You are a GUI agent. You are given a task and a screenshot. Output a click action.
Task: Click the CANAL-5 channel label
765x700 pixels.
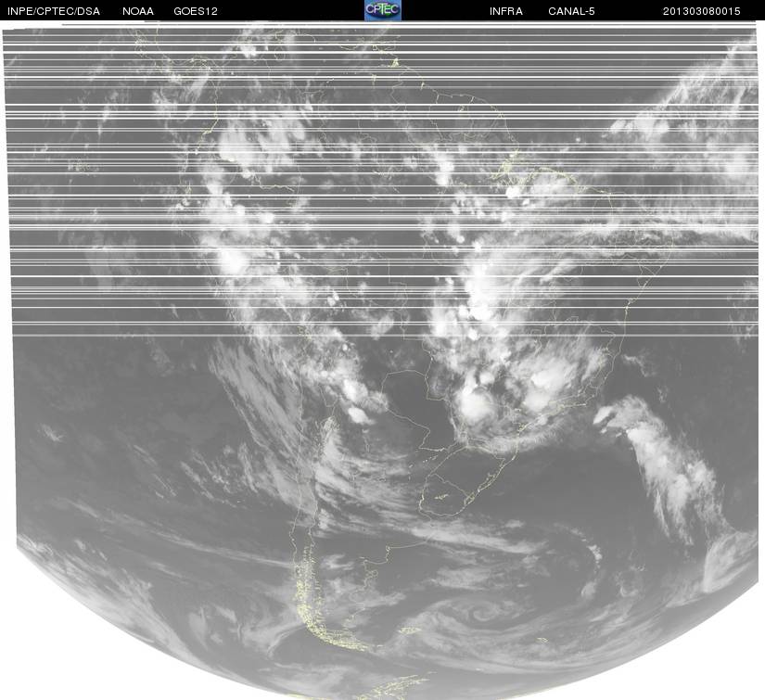[x=571, y=11]
